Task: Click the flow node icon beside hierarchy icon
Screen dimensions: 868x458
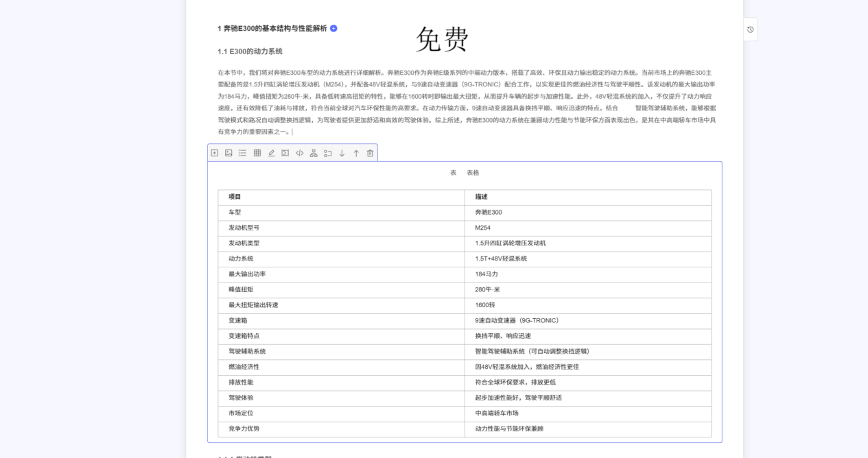Action: [328, 153]
